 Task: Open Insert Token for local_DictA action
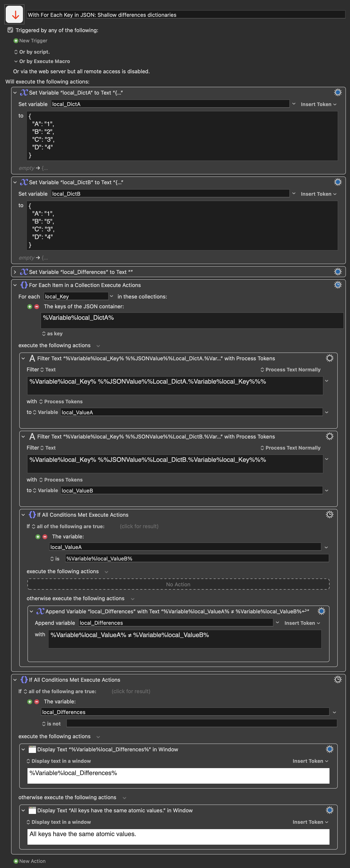318,104
